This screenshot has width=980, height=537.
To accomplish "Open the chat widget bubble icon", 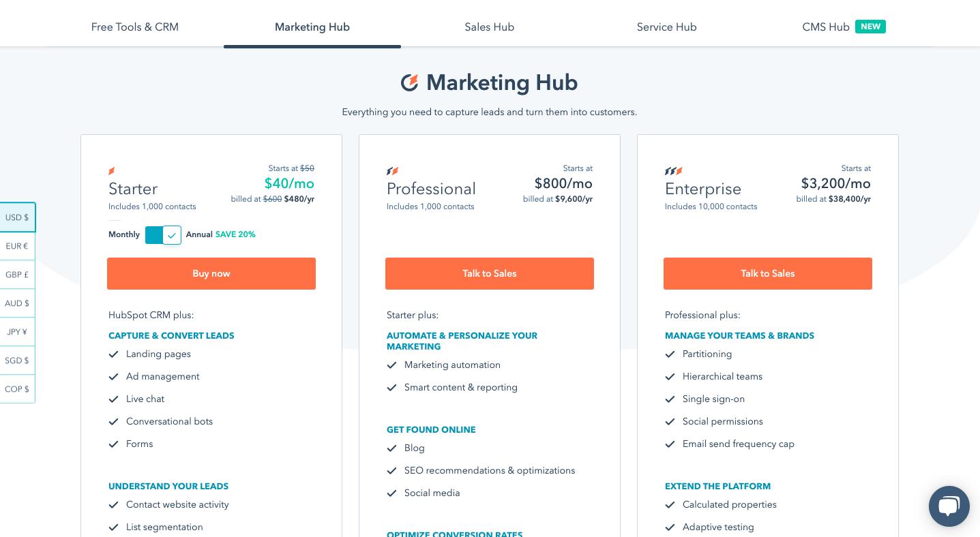I will click(x=949, y=506).
